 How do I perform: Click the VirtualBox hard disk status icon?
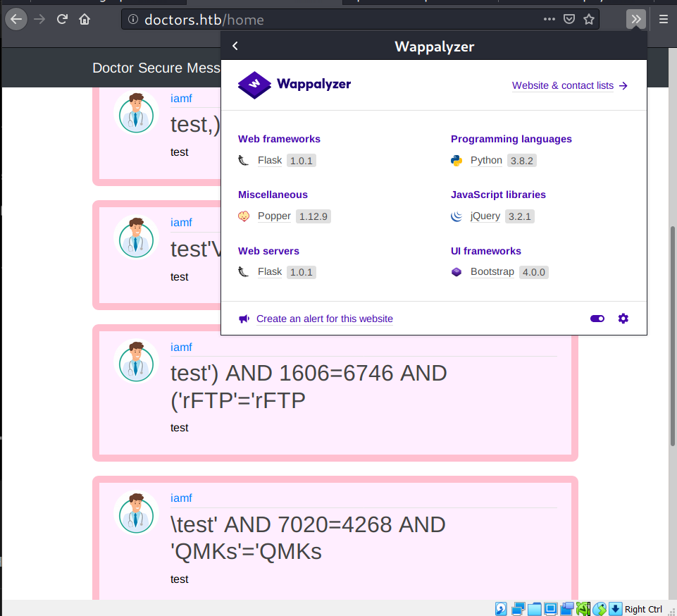[x=501, y=609]
